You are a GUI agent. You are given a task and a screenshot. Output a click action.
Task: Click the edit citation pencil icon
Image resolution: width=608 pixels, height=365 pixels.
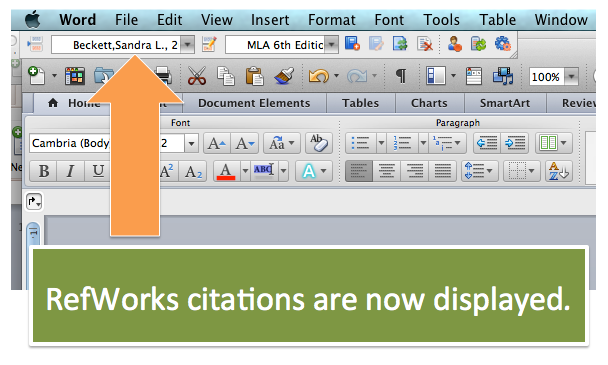[209, 44]
